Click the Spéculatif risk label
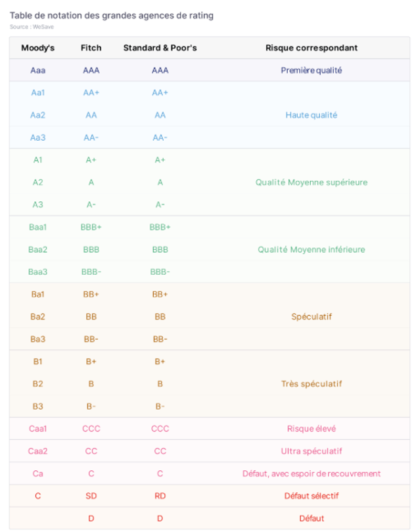 [312, 316]
